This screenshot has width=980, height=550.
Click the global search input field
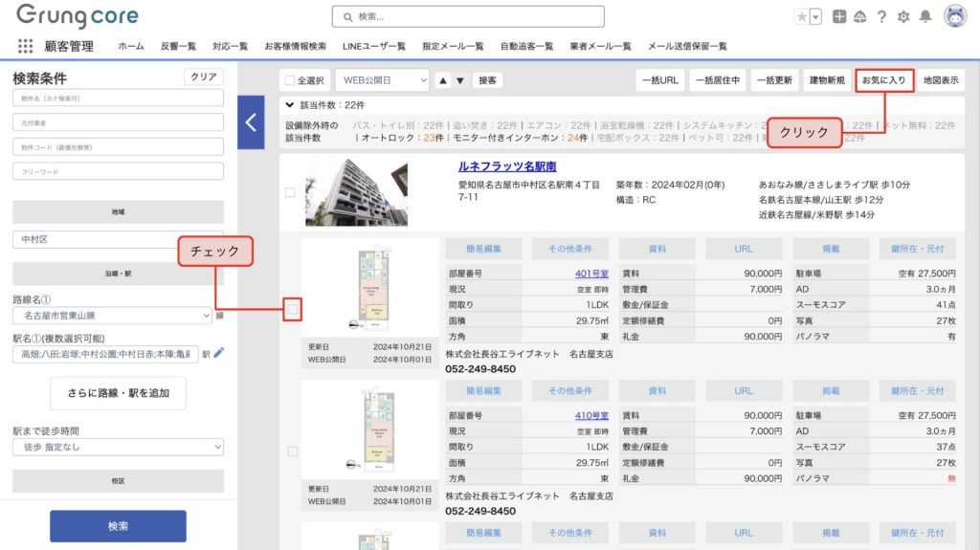(468, 16)
